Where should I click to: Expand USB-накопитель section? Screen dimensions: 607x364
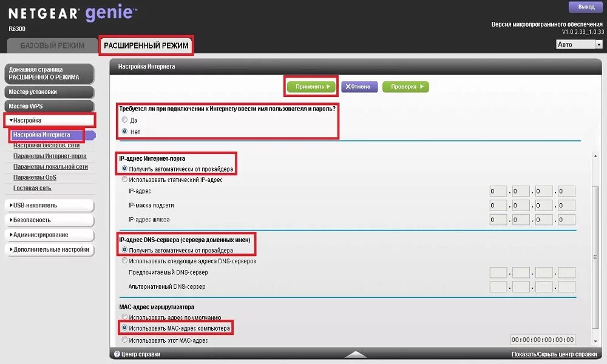49,206
